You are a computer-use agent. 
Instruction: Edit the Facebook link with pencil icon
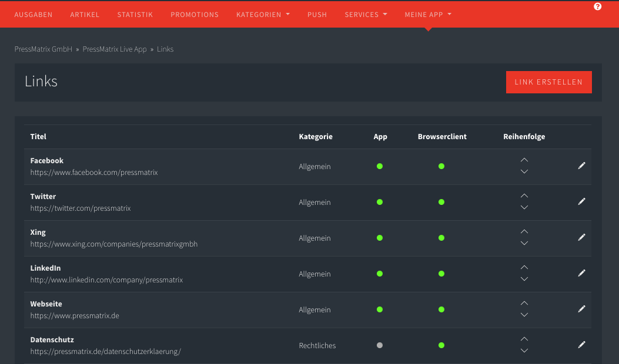[581, 166]
